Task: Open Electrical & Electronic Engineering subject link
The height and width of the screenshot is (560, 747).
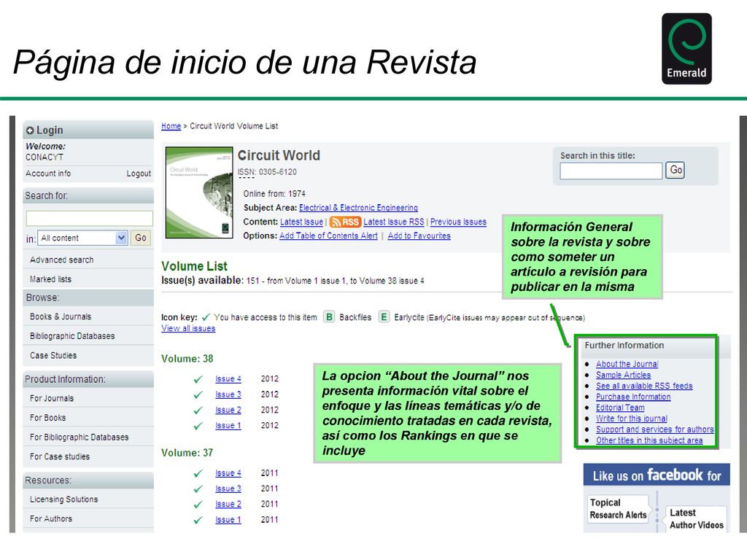Action: pos(358,208)
